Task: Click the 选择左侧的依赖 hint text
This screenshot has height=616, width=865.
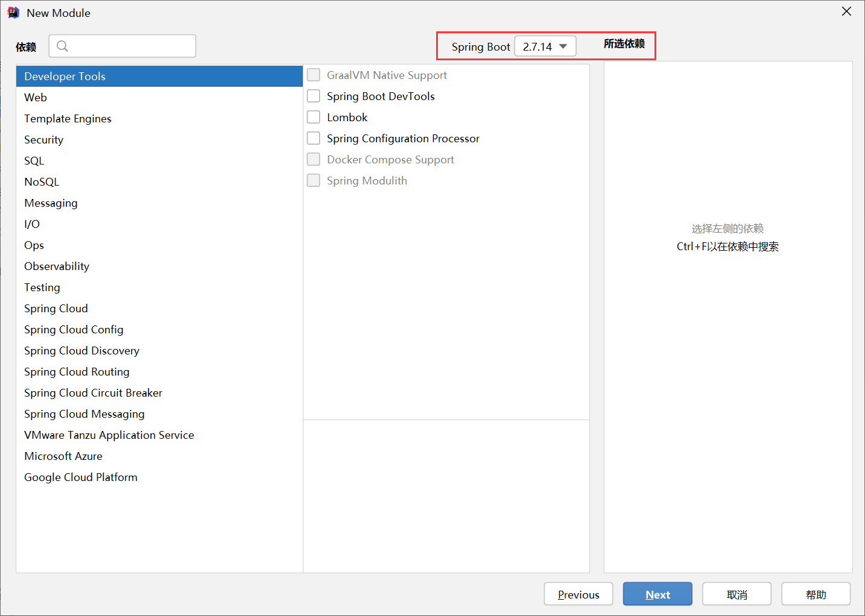Action: (727, 228)
